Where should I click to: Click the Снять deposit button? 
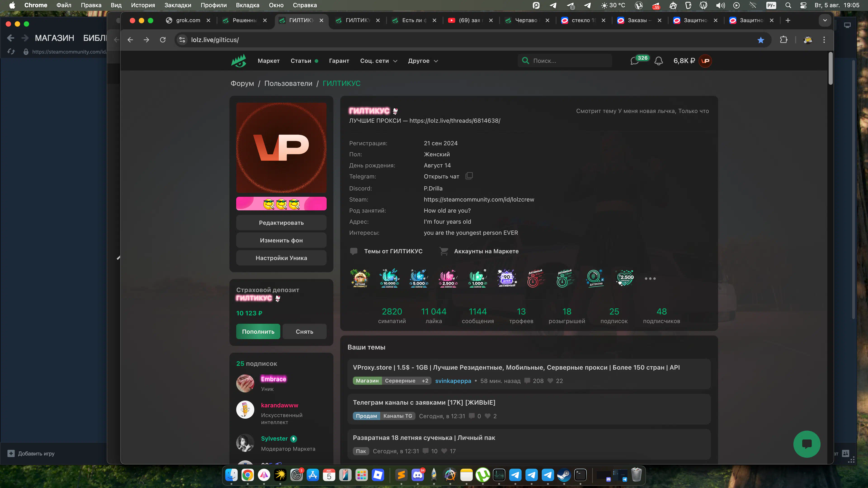click(x=305, y=331)
